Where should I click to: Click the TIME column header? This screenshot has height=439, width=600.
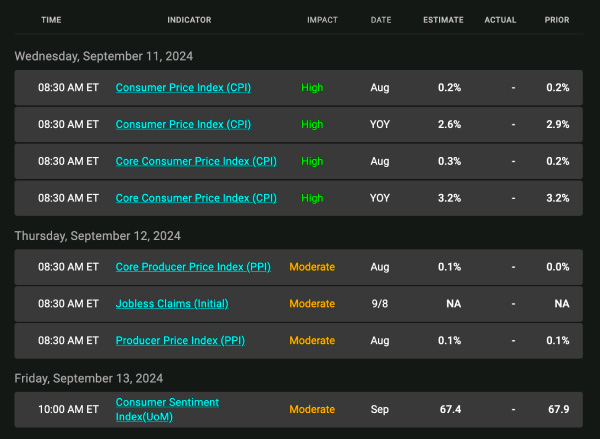51,20
